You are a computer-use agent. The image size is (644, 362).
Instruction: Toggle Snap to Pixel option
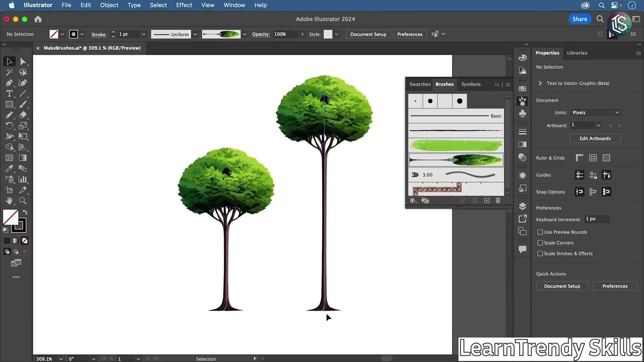[x=606, y=192]
